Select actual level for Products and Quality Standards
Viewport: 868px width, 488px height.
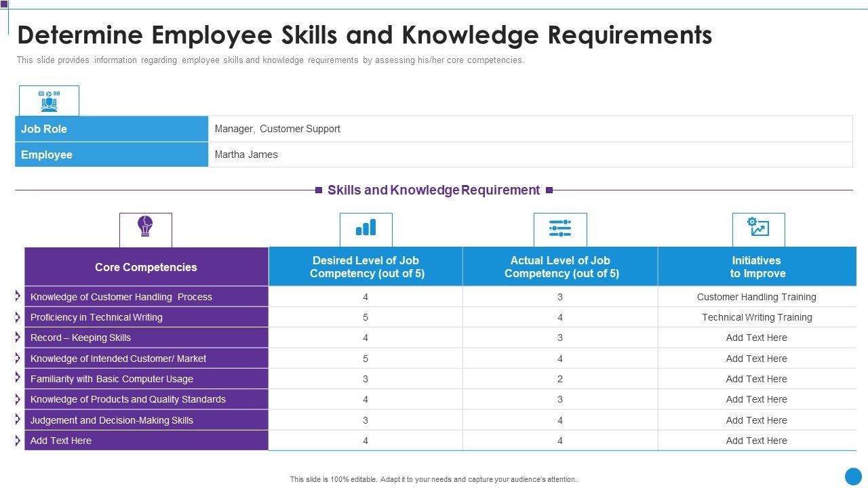pyautogui.click(x=560, y=399)
